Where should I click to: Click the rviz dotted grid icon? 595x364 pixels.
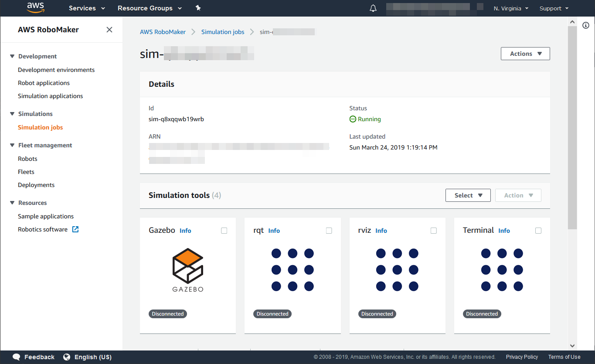[397, 270]
